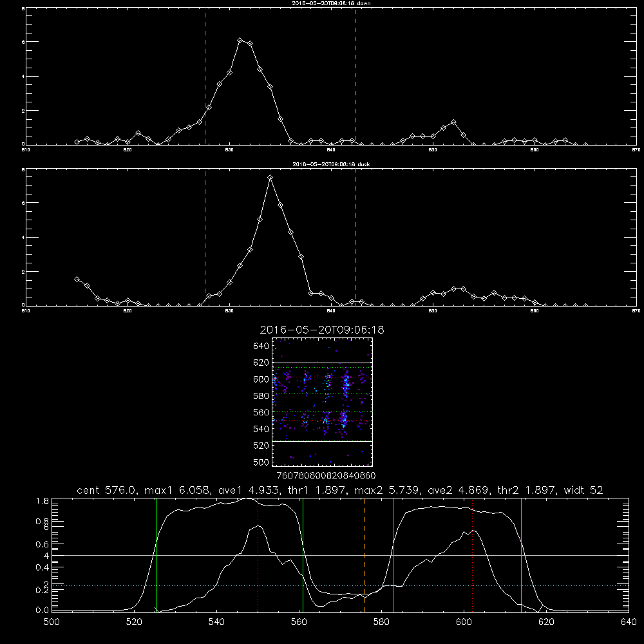Click the first diamond marker of dusk curve
Image resolution: width=644 pixels, height=644 pixels.
click(77, 279)
